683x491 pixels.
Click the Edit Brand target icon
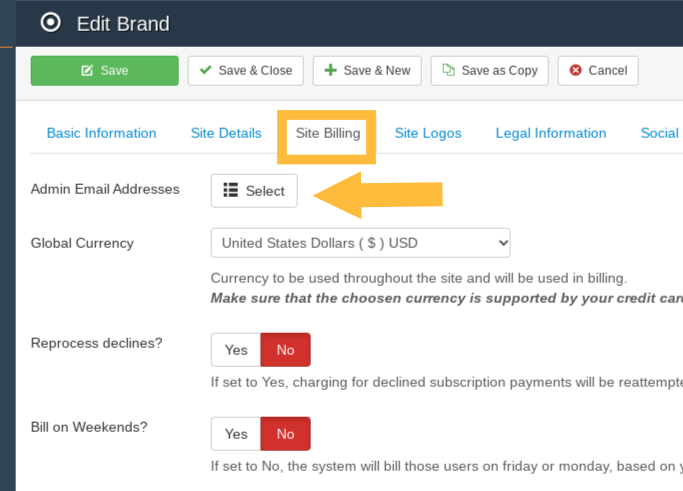click(x=50, y=23)
